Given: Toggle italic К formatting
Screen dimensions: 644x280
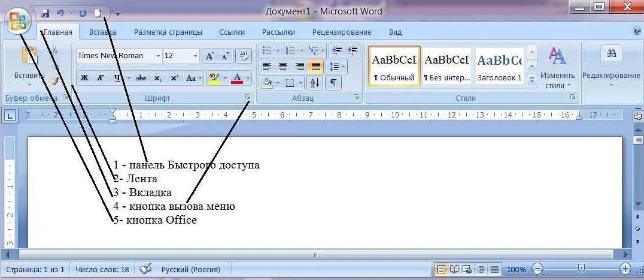Looking at the screenshot, I should point(100,78).
